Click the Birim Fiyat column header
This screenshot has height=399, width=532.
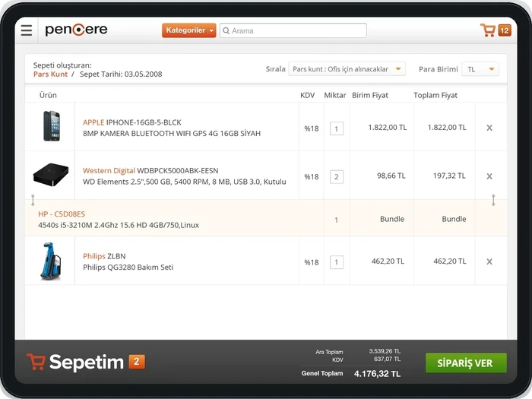[x=370, y=95]
